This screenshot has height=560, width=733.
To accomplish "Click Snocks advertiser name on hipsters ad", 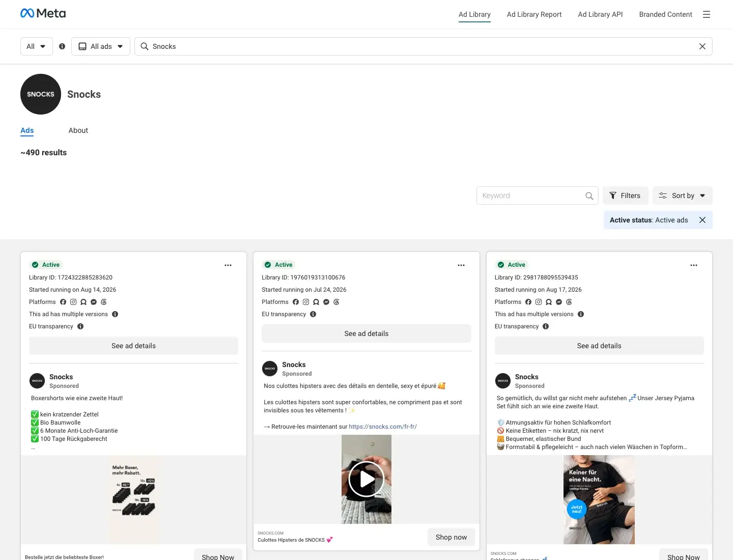I will (x=294, y=365).
